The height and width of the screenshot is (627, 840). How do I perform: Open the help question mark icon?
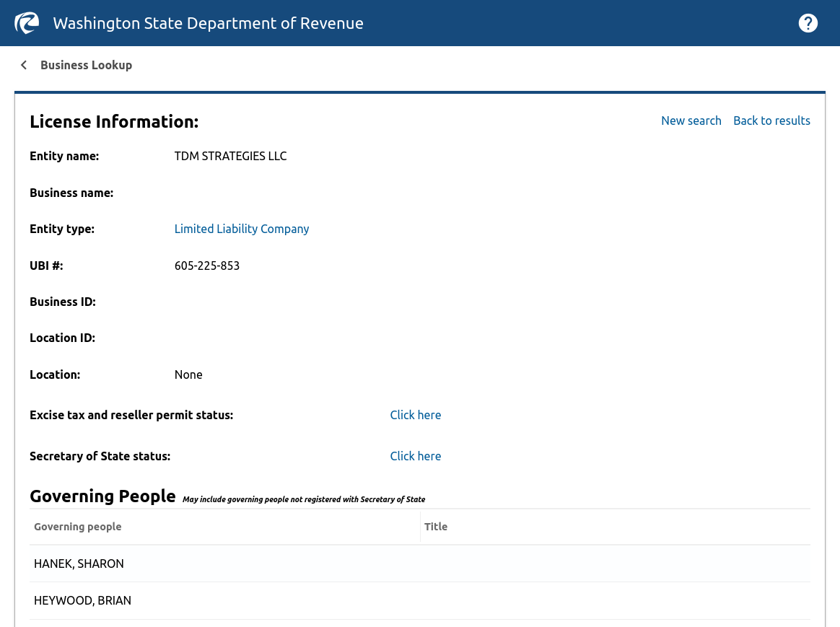tap(808, 23)
